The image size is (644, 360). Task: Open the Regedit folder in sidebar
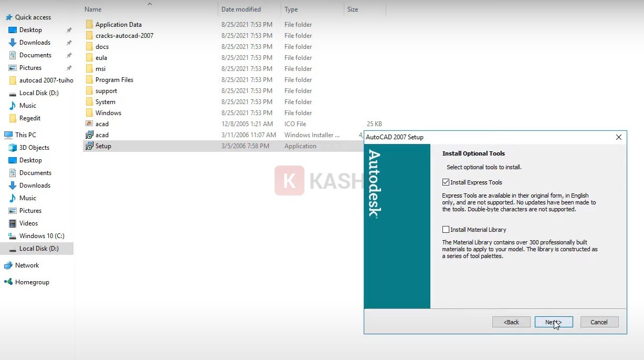click(x=30, y=118)
